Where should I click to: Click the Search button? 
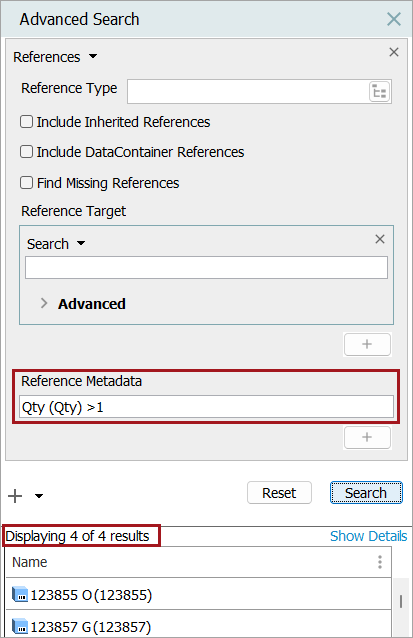point(366,493)
